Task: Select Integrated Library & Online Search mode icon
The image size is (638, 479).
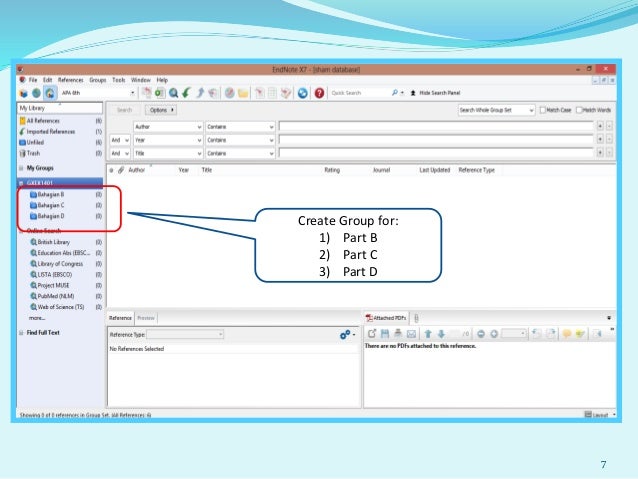Action: click(50, 93)
